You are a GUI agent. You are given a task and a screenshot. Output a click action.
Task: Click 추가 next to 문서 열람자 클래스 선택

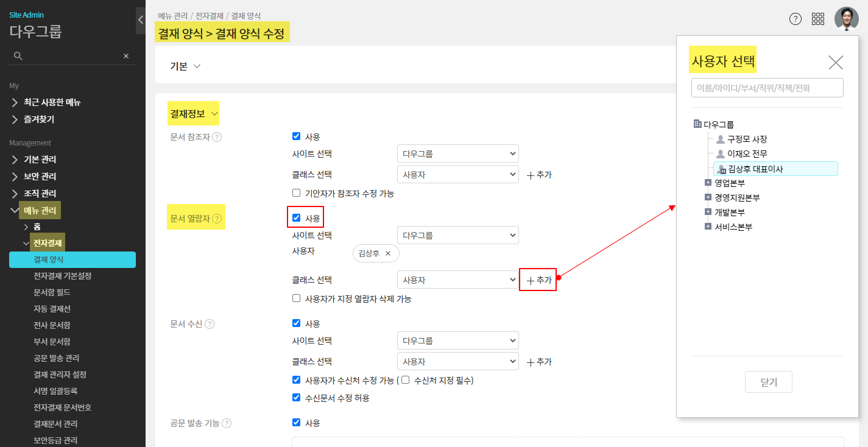click(538, 280)
